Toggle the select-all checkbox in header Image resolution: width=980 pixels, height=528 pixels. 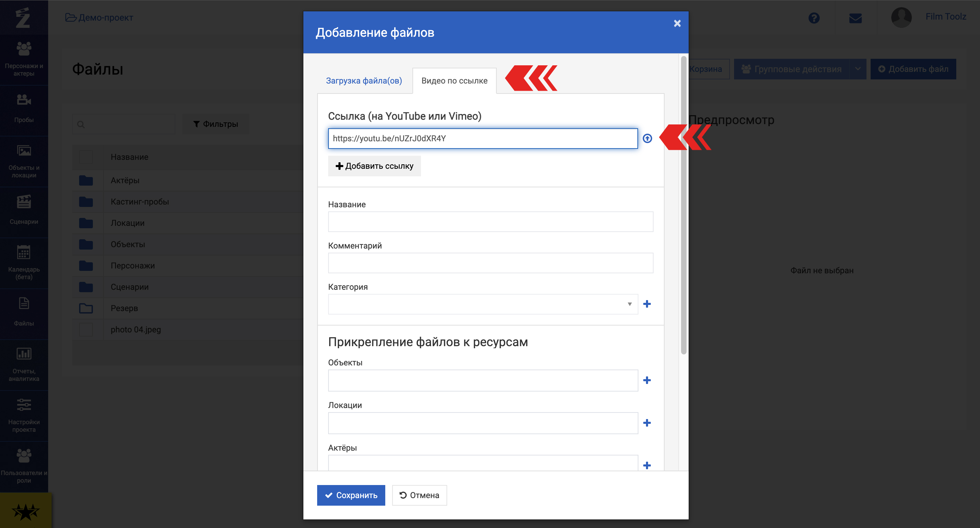(86, 157)
